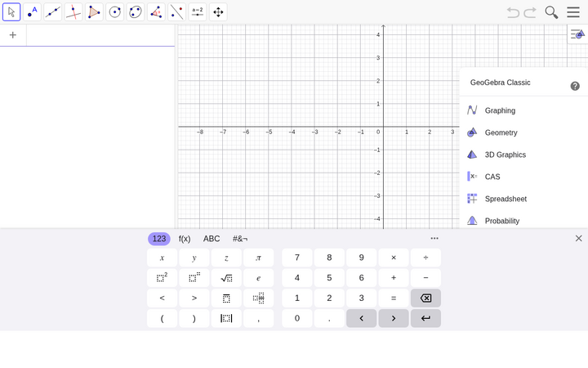This screenshot has height=368, width=588.
Task: Select the Move arrow tool
Action: tap(11, 12)
